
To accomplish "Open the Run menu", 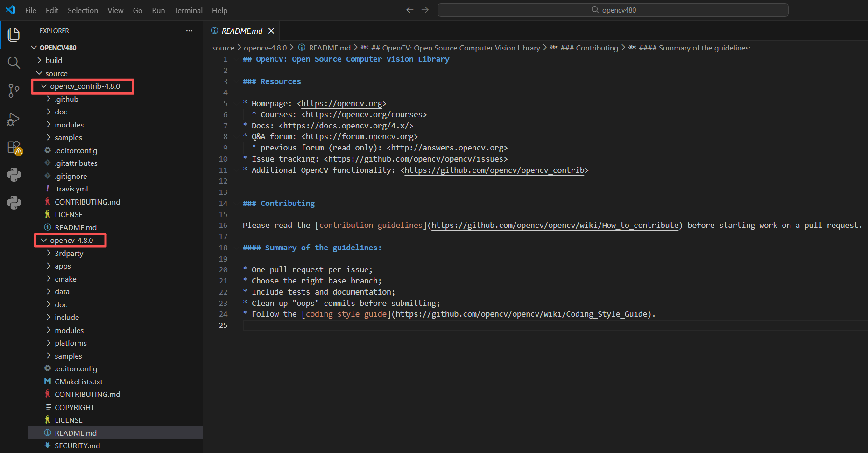I will tap(158, 10).
